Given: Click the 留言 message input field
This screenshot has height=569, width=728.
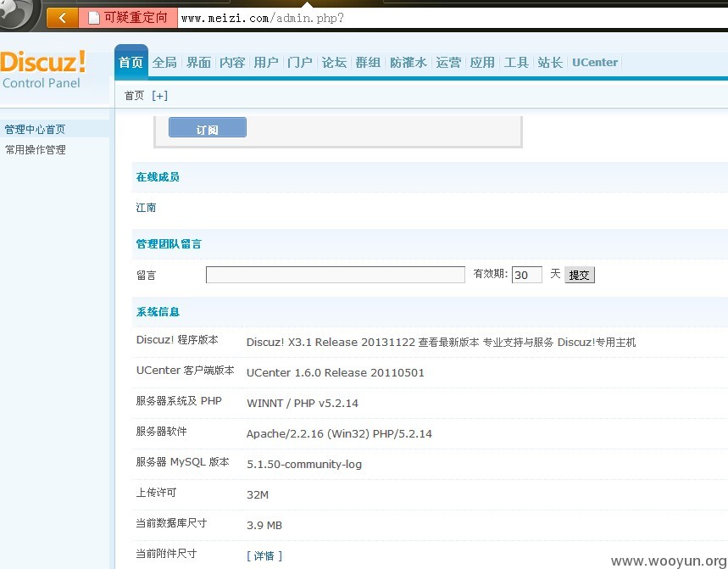Looking at the screenshot, I should pyautogui.click(x=336, y=275).
